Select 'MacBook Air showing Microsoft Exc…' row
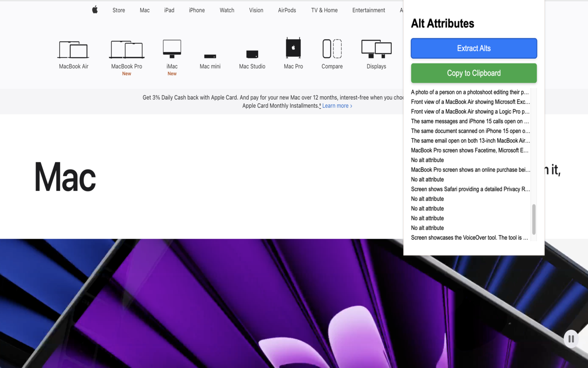This screenshot has height=368, width=588. click(x=470, y=102)
